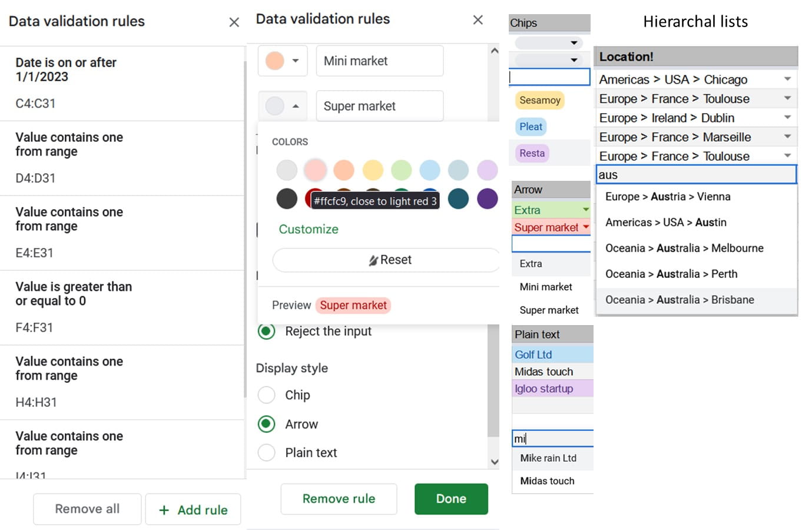Screen dimensions: 812x530
Task: Click the Done button
Action: pos(451,499)
